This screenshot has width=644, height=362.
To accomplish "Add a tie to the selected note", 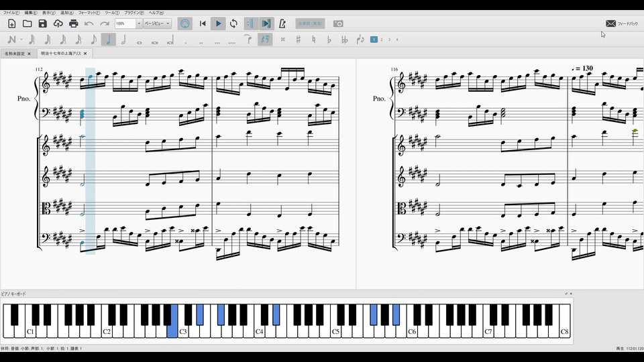I will (x=248, y=40).
